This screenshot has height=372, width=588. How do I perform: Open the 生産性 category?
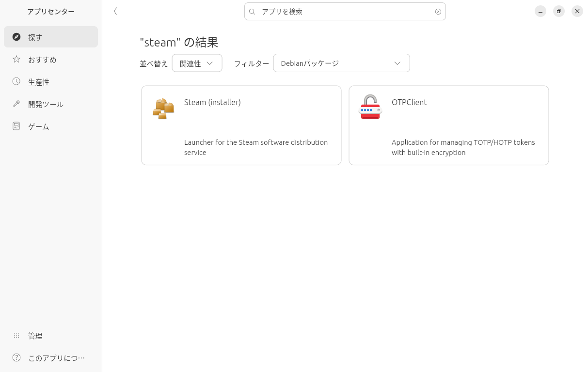click(x=51, y=81)
